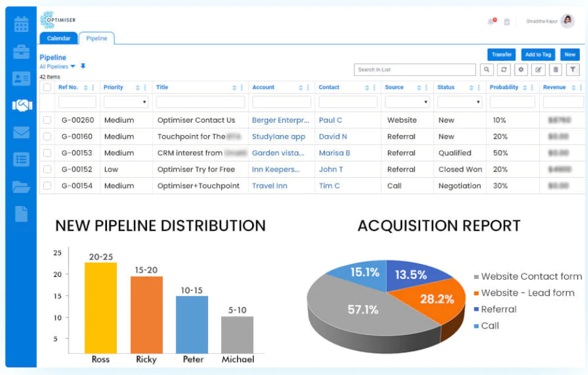Open the Priority filter dropdown

click(126, 102)
